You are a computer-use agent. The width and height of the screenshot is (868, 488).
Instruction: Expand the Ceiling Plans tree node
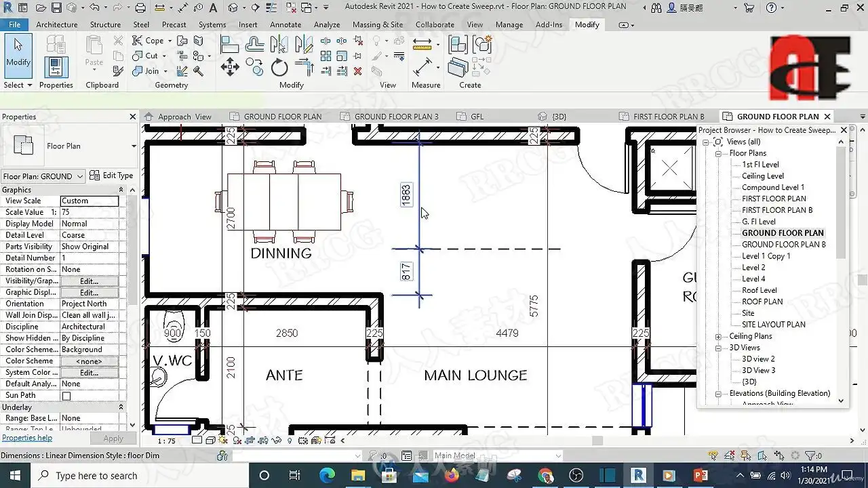(x=718, y=336)
